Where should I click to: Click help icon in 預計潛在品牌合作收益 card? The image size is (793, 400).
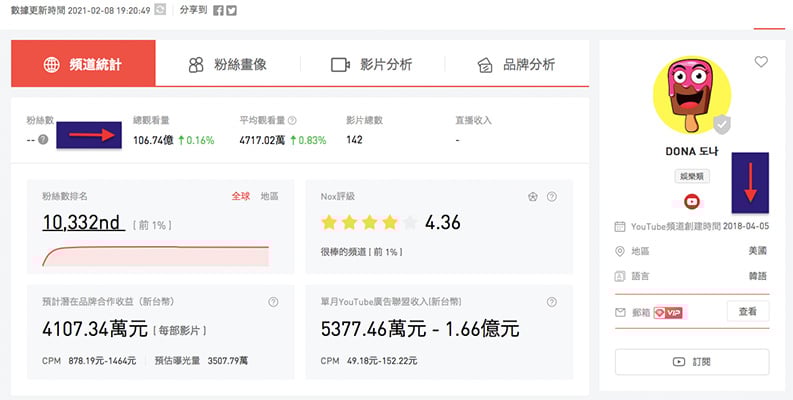273,302
